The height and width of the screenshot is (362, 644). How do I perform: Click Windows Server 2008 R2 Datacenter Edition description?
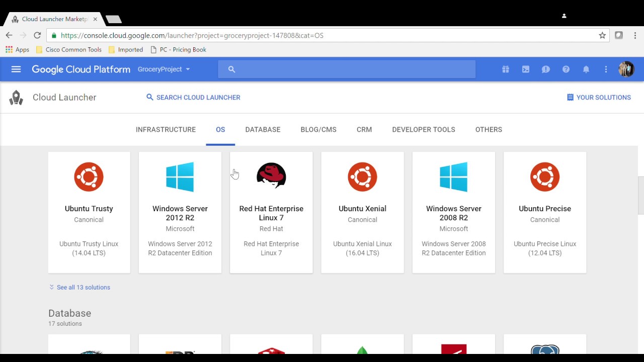tap(454, 248)
